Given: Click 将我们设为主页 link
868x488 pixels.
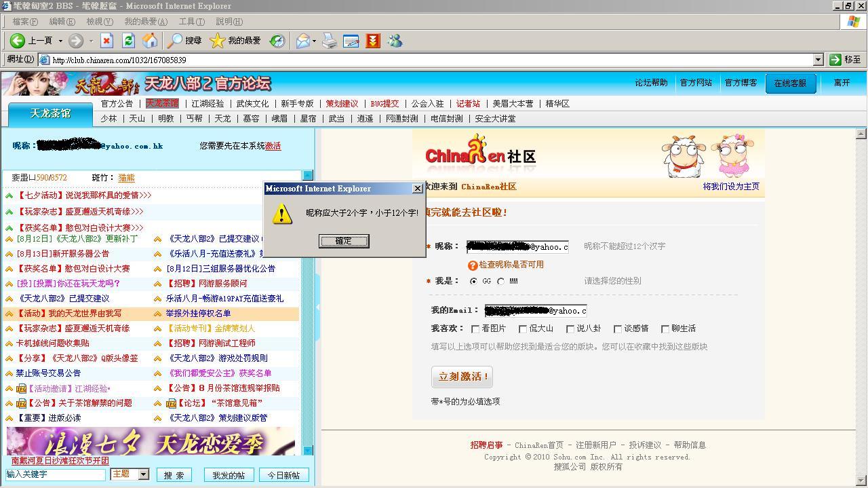Looking at the screenshot, I should coord(731,187).
